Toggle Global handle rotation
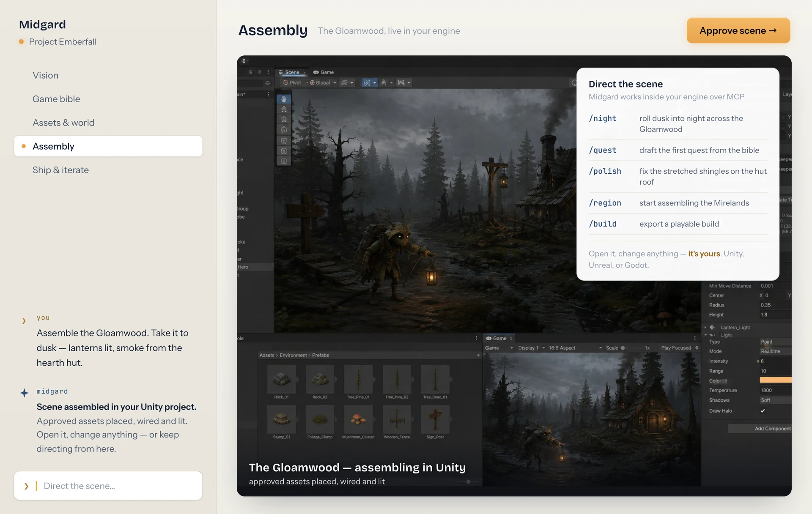 tap(320, 83)
